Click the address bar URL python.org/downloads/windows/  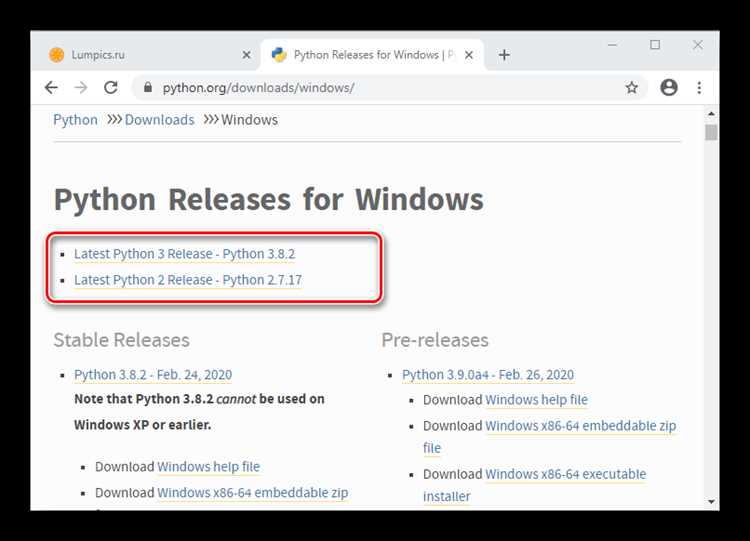click(x=258, y=88)
